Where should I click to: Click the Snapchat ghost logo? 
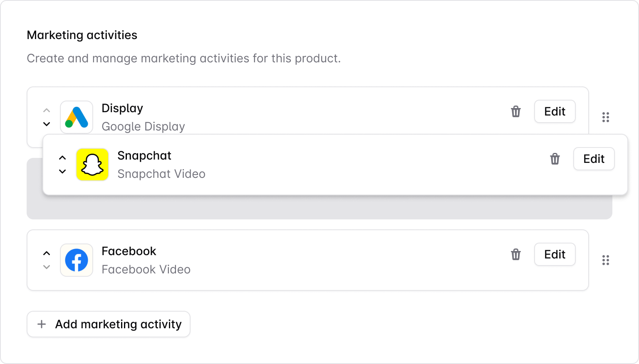[x=92, y=165]
